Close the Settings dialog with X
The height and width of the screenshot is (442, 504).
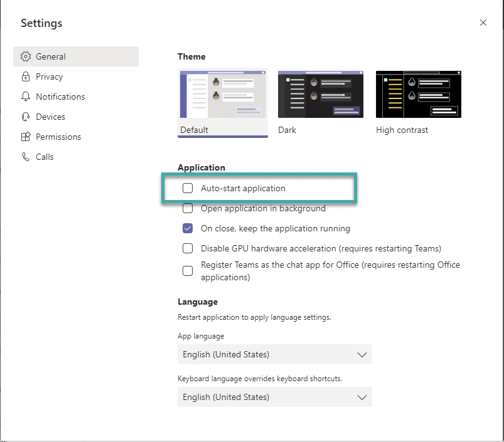pos(483,23)
